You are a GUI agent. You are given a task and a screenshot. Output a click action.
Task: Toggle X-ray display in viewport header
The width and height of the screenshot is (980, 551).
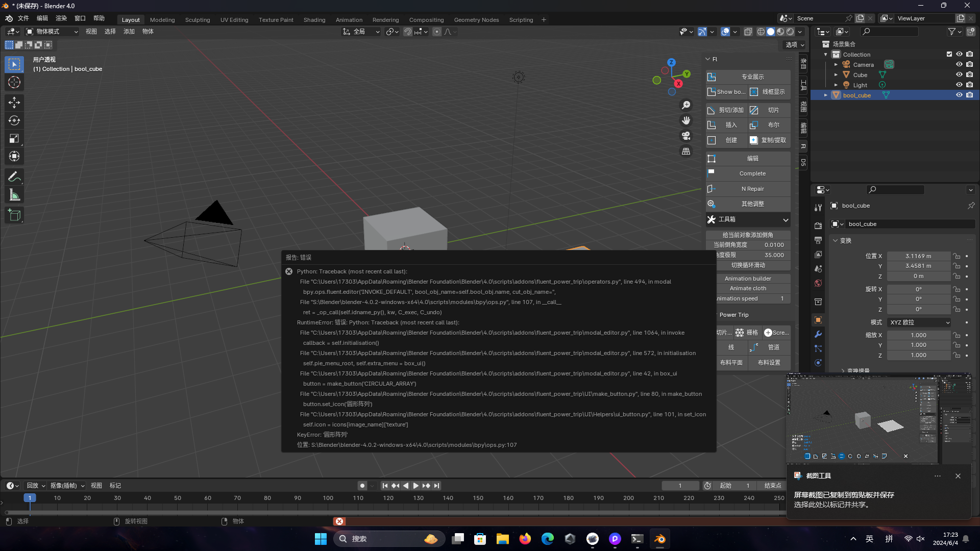point(748,32)
